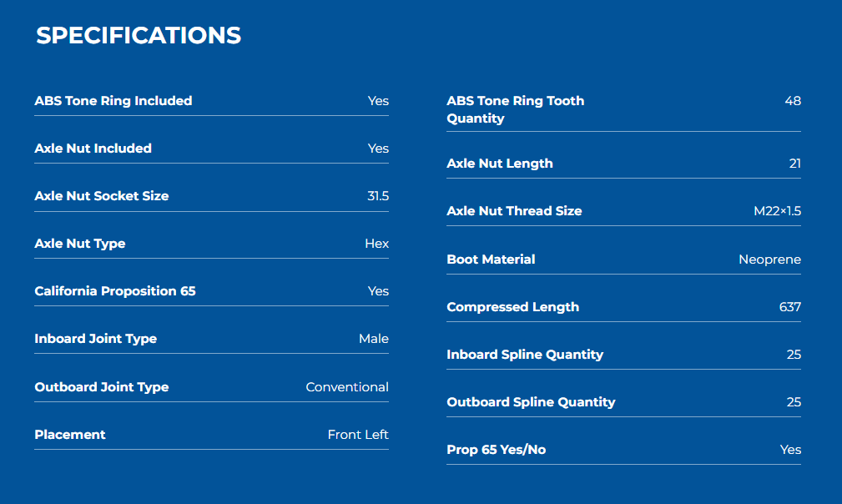Select the Outboard Joint Type Conventional value

[x=347, y=387]
